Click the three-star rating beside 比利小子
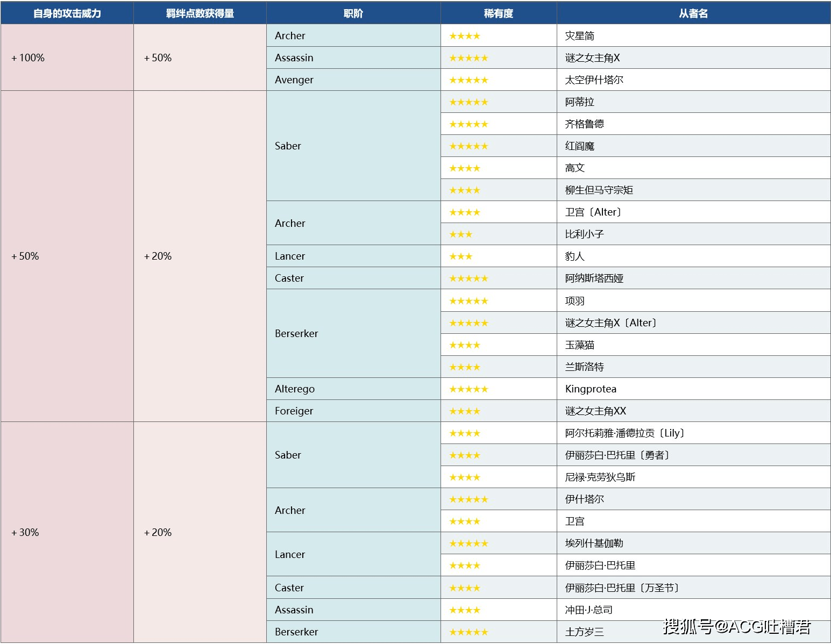Screen dimensions: 831x644 pos(460,234)
